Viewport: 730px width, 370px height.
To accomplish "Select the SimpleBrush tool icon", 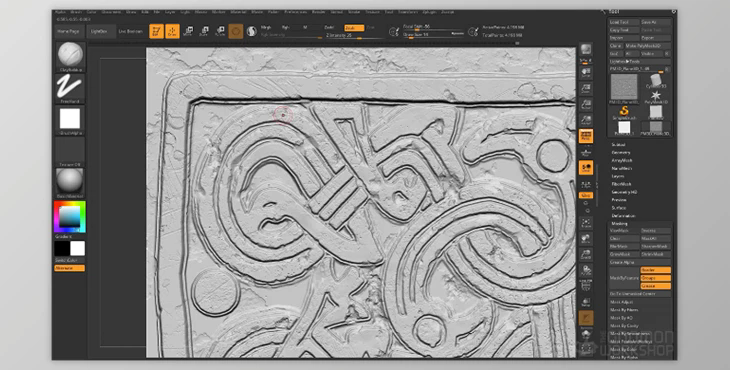I will pyautogui.click(x=624, y=113).
